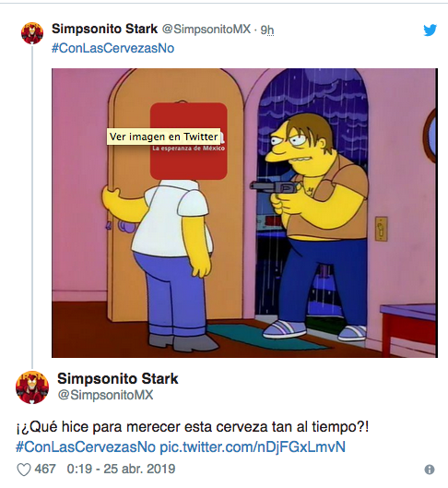Open the #ConLasCervezasNo hashtag in tweet text
This screenshot has height=488, width=448.
point(86,446)
